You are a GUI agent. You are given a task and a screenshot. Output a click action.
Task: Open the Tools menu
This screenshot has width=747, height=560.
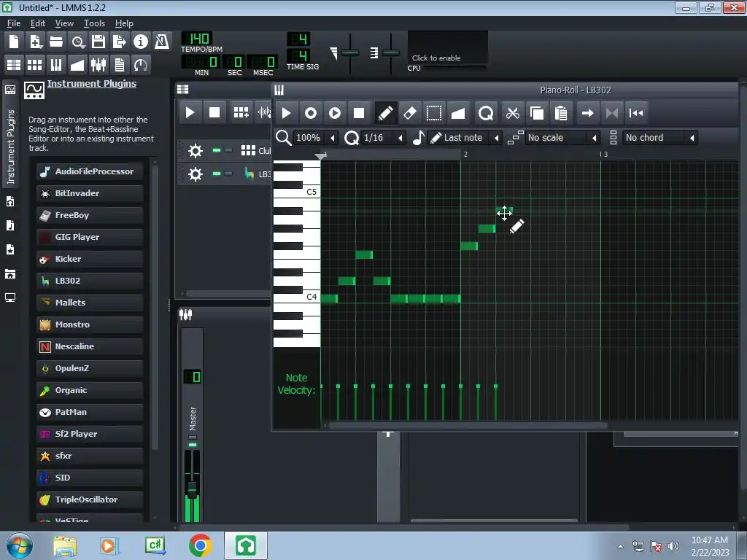click(x=94, y=23)
